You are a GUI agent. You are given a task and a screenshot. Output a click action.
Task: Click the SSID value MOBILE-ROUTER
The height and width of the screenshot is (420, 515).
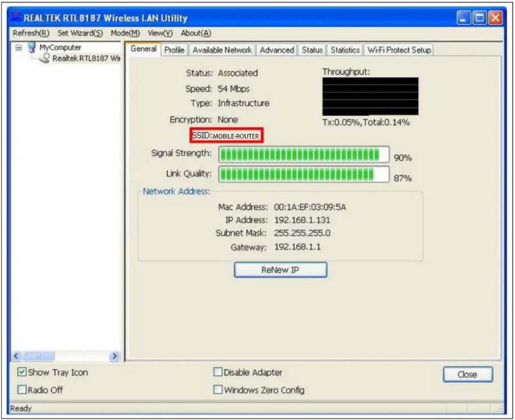coord(236,136)
